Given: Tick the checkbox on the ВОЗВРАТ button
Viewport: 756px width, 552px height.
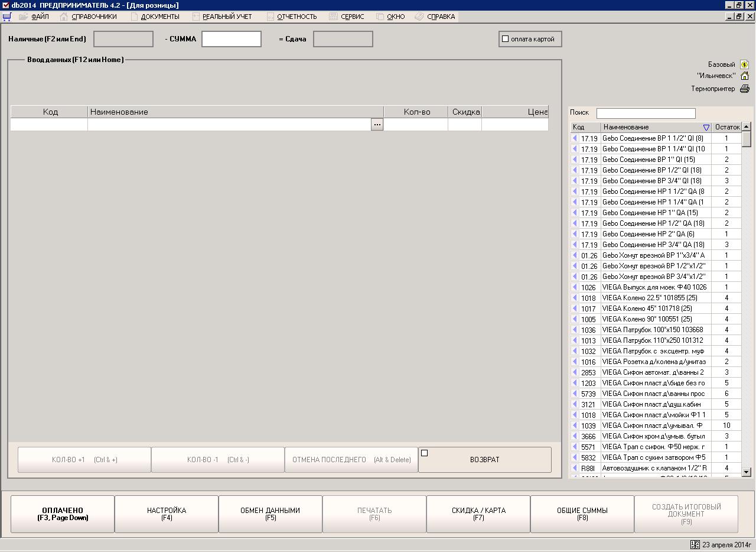Looking at the screenshot, I should click(424, 453).
